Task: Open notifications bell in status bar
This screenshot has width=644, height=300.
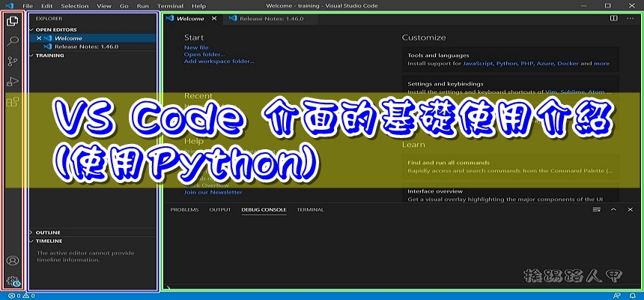Action: (x=633, y=296)
